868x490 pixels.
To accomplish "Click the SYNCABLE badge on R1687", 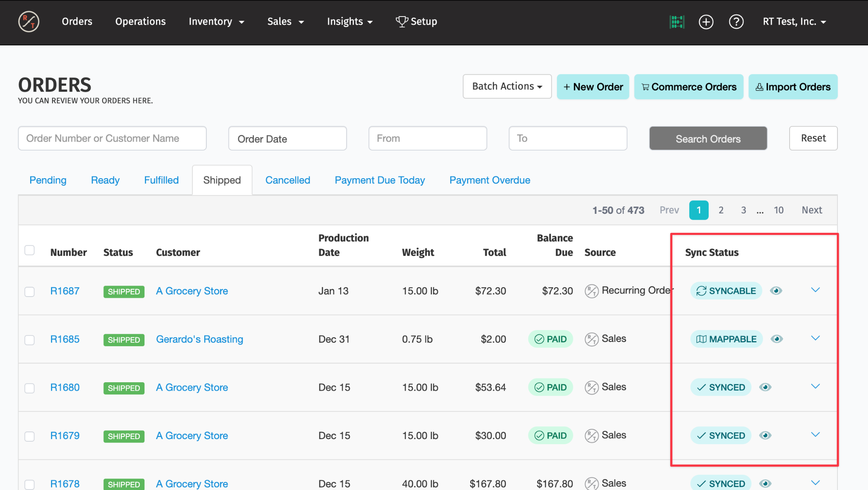I will coord(726,291).
